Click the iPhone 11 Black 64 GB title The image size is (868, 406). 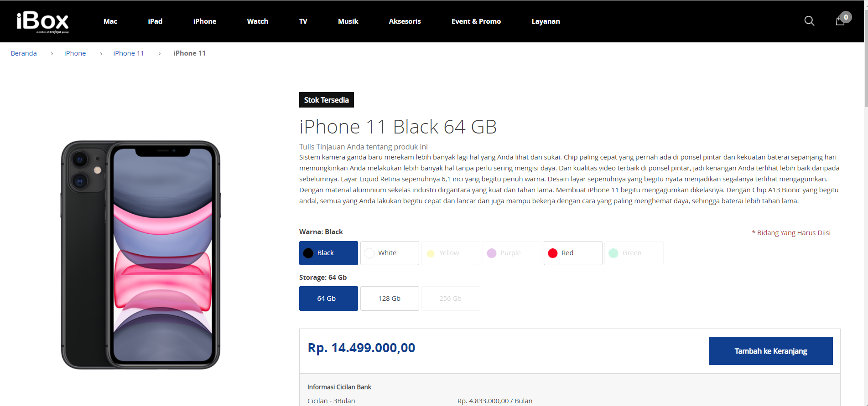click(398, 127)
